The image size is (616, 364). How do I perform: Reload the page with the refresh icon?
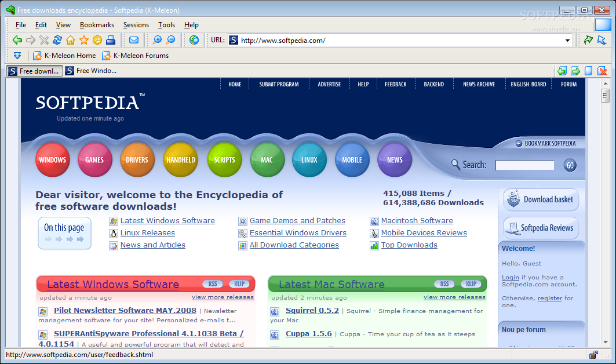(x=57, y=39)
